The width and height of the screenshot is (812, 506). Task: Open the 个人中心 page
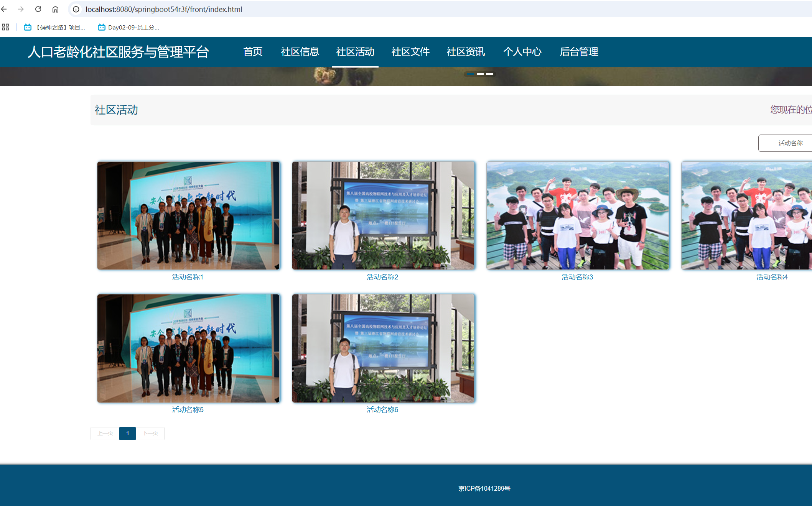click(522, 52)
